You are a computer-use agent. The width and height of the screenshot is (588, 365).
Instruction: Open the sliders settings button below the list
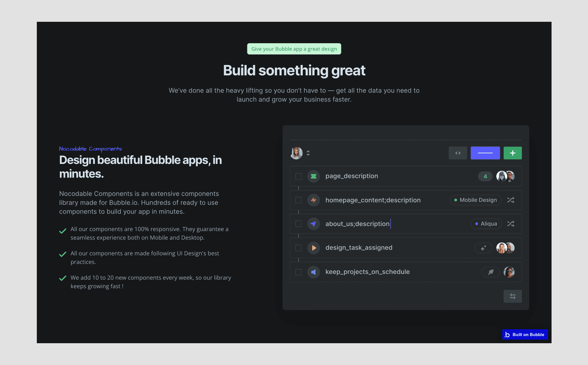513,296
